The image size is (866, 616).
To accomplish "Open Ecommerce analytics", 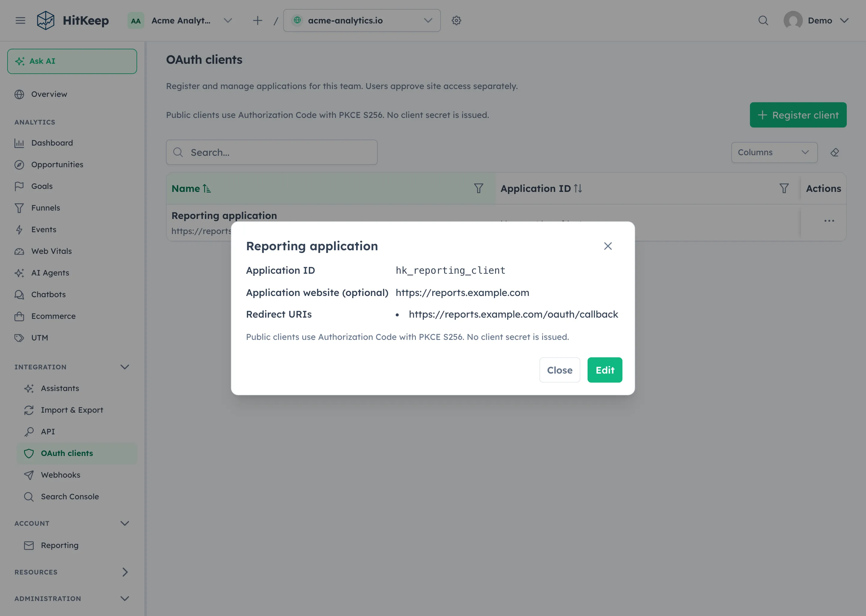I will [72, 316].
